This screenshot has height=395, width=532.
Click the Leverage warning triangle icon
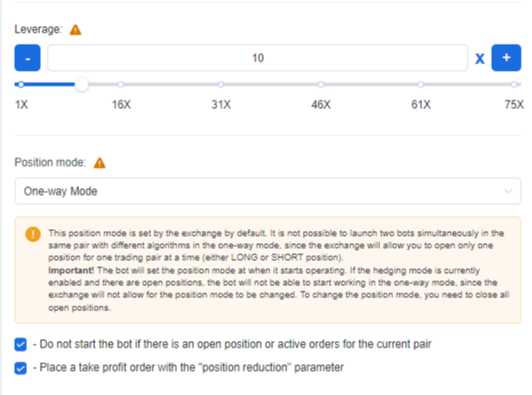[x=75, y=30]
